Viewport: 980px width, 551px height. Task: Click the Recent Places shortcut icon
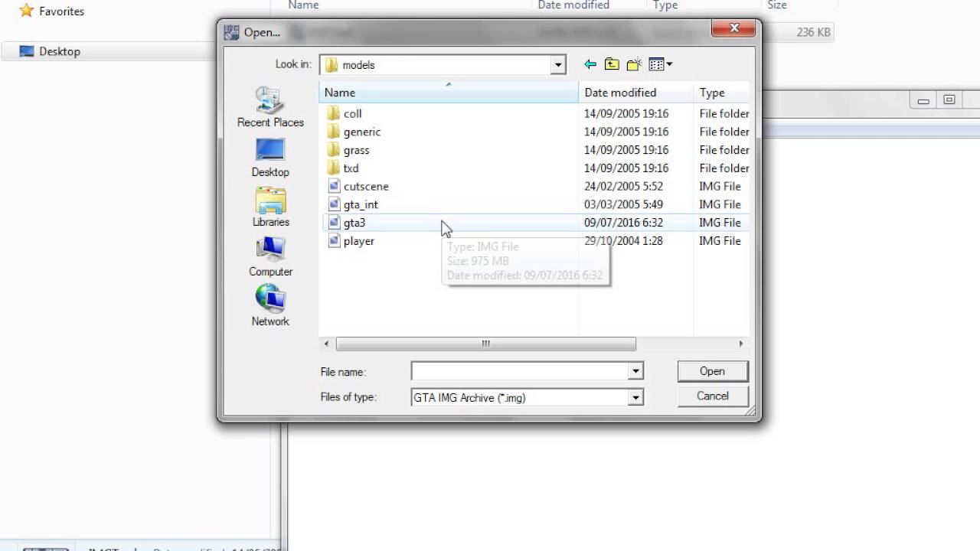pyautogui.click(x=270, y=100)
